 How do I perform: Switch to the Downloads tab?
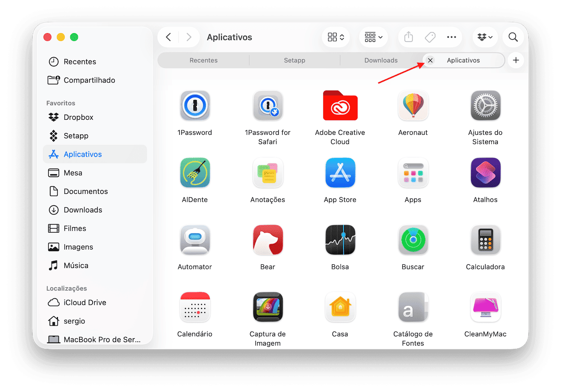381,60
